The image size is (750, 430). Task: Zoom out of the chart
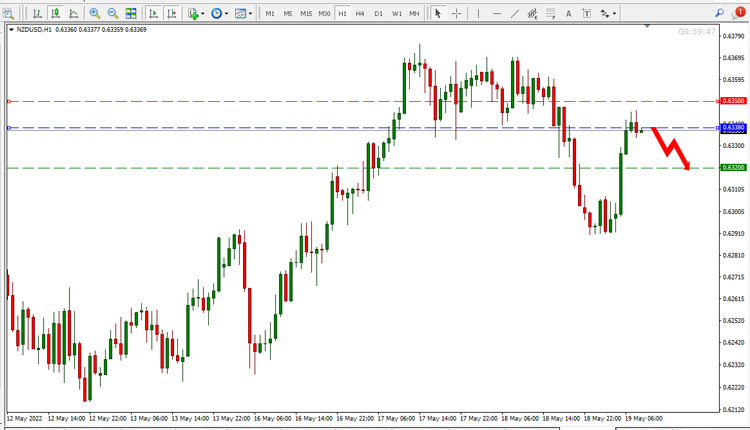click(113, 13)
